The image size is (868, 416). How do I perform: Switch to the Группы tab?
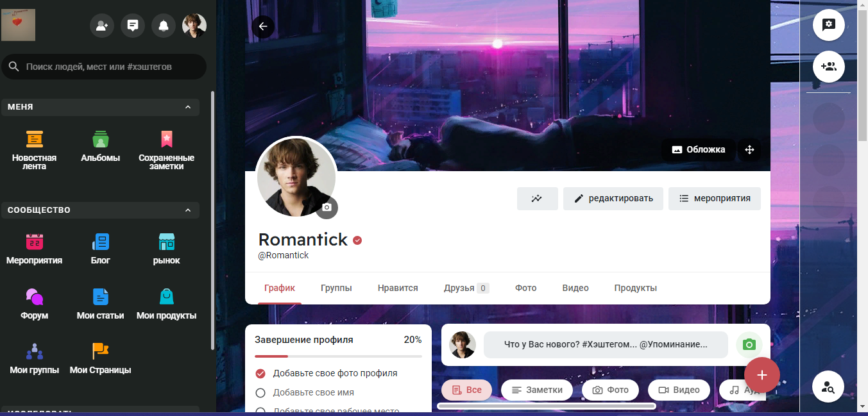pos(336,288)
